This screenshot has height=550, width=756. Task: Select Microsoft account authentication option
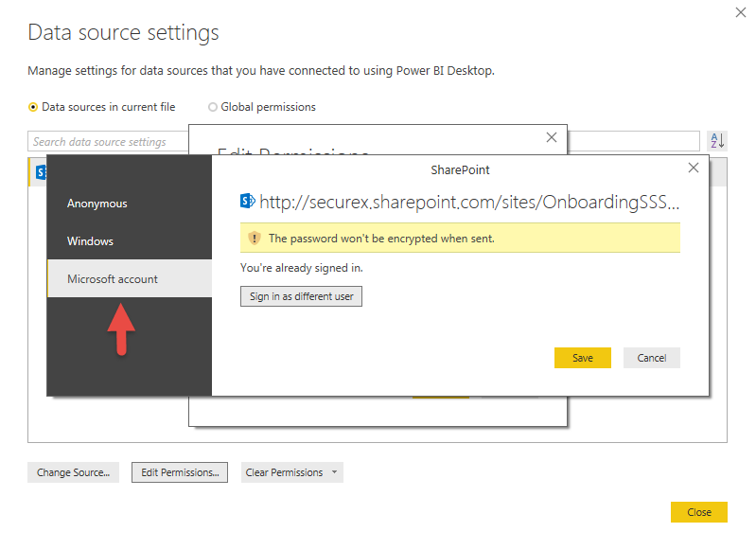[x=130, y=279]
